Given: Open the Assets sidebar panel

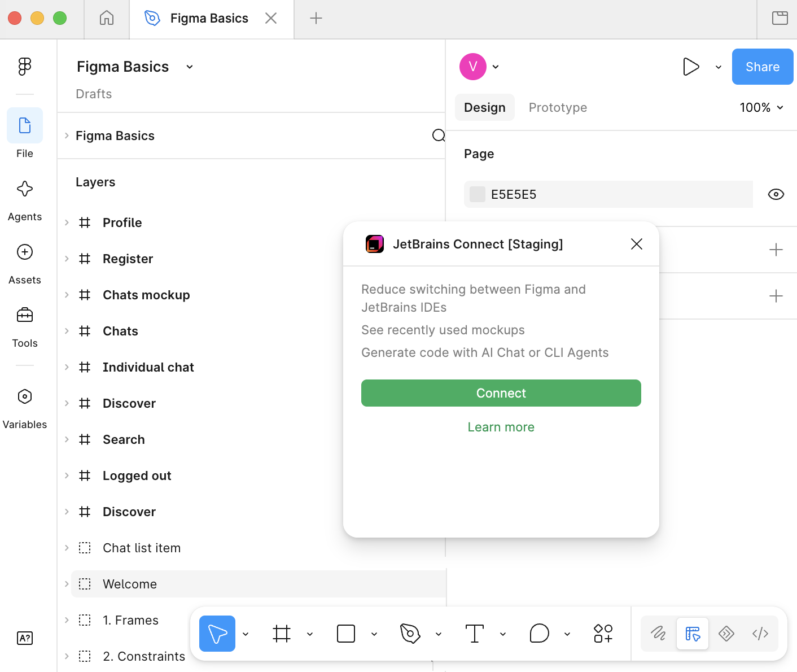Looking at the screenshot, I should [x=25, y=252].
